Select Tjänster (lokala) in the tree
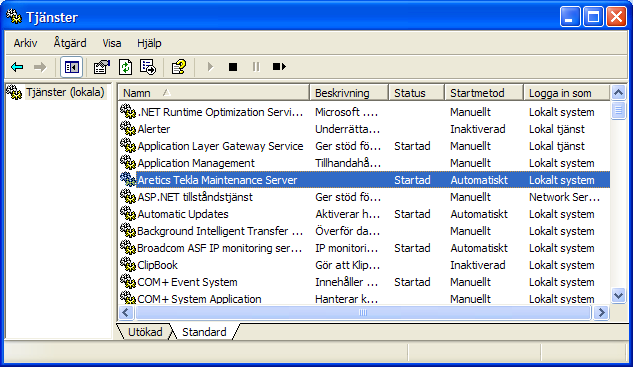Viewport: 633px width, 367px height. [x=65, y=92]
